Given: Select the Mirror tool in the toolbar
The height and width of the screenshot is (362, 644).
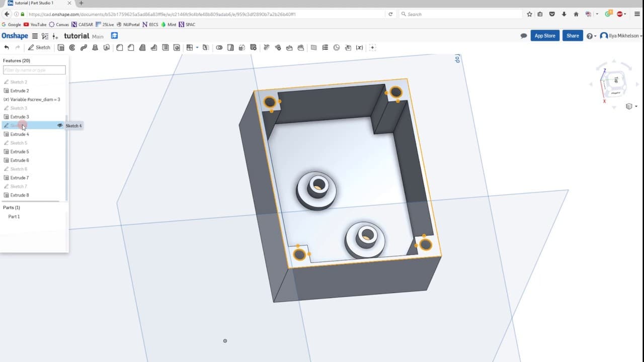Looking at the screenshot, I should [x=205, y=48].
